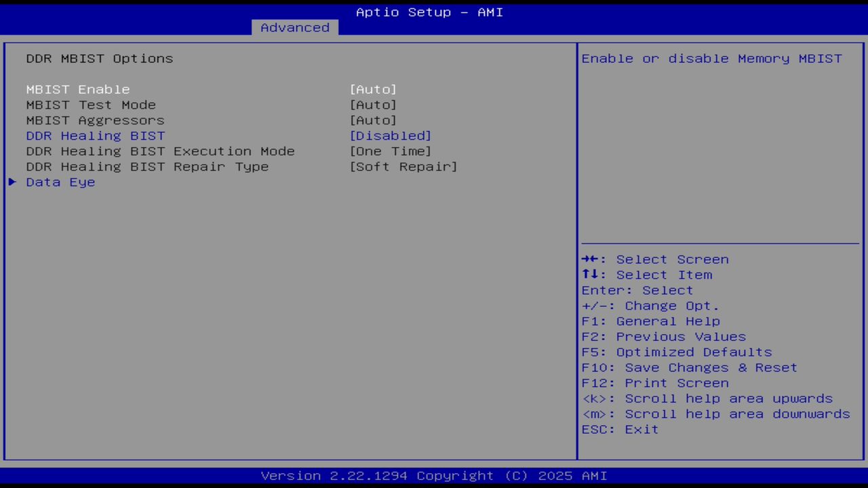Image resolution: width=868 pixels, height=488 pixels.
Task: Open the MBIST Aggressors option list
Action: pyautogui.click(x=374, y=120)
